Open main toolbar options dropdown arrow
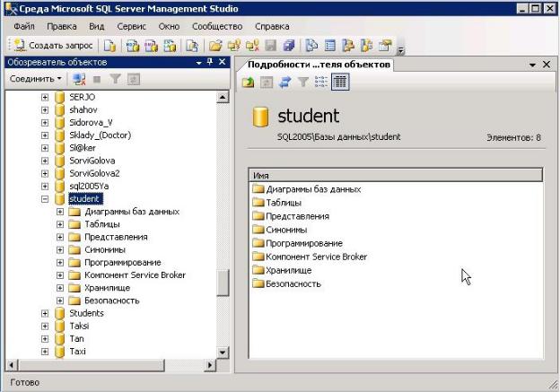Viewport: 560px width, 392px height. click(x=401, y=50)
